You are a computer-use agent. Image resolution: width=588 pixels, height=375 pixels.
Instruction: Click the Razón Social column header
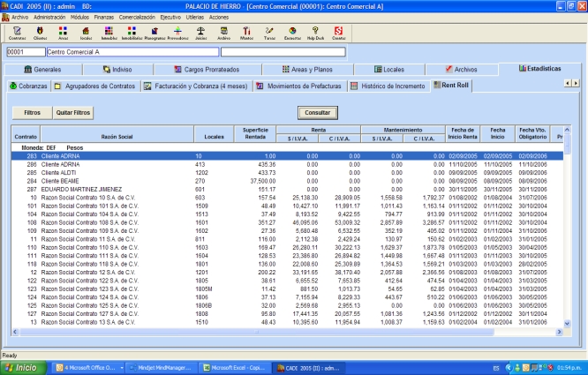pyautogui.click(x=117, y=137)
